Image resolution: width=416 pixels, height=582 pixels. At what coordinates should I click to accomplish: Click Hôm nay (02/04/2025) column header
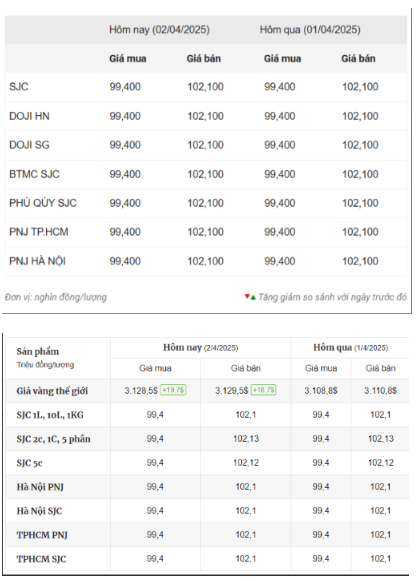159,30
